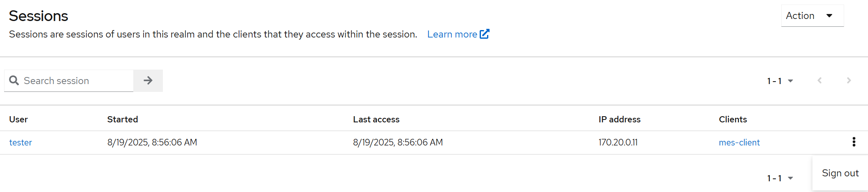Click the IP address 170.20.0.11 cell
The width and height of the screenshot is (868, 192).
click(618, 143)
